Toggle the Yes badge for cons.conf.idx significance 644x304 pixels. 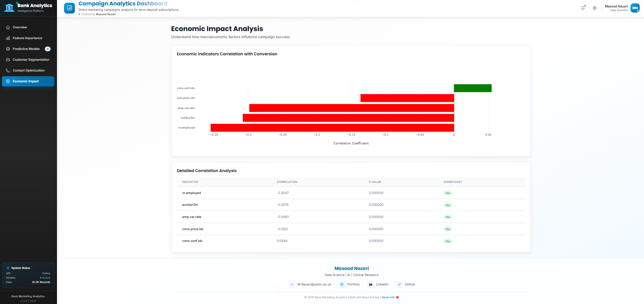(447, 241)
